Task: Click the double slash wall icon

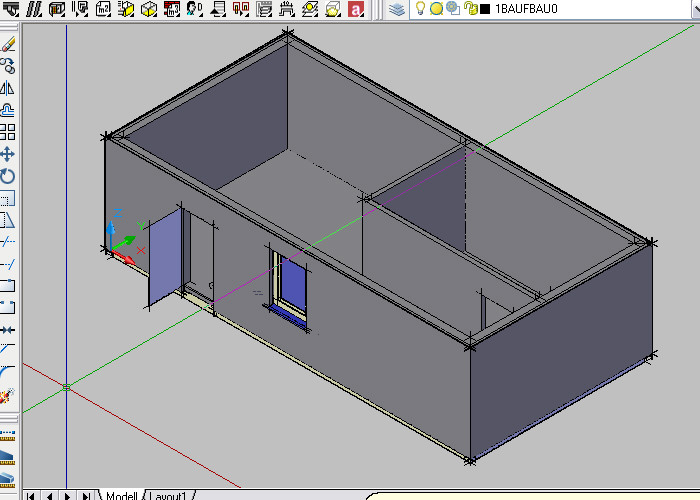Action: pos(34,9)
